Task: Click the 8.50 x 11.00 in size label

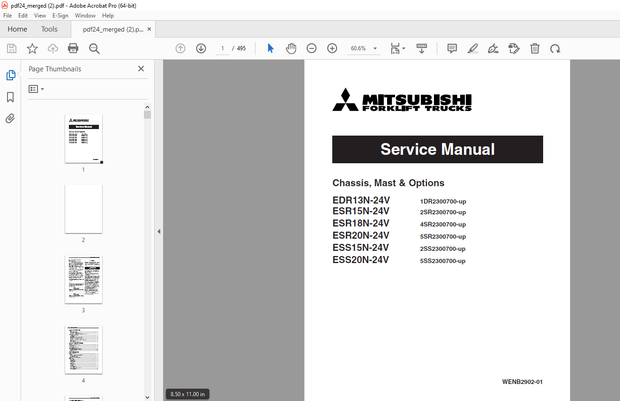Action: [187, 394]
